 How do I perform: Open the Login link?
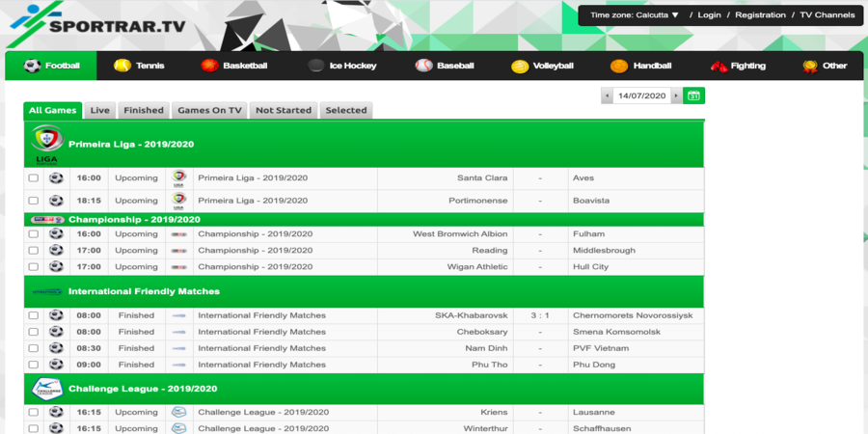pyautogui.click(x=709, y=14)
